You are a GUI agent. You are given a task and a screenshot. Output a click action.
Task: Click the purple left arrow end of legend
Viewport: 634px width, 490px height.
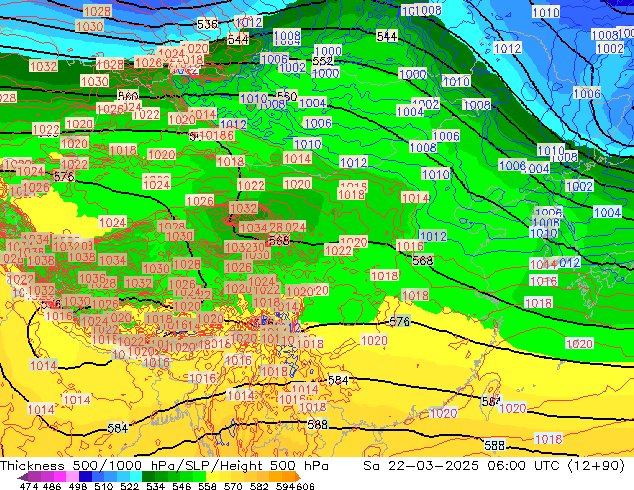[x=23, y=477]
